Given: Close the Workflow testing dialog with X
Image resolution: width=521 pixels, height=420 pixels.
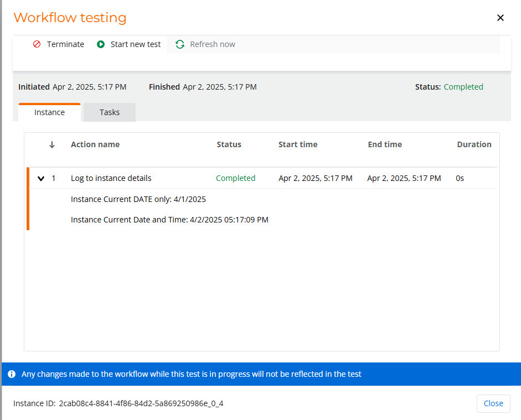Looking at the screenshot, I should pos(501,18).
